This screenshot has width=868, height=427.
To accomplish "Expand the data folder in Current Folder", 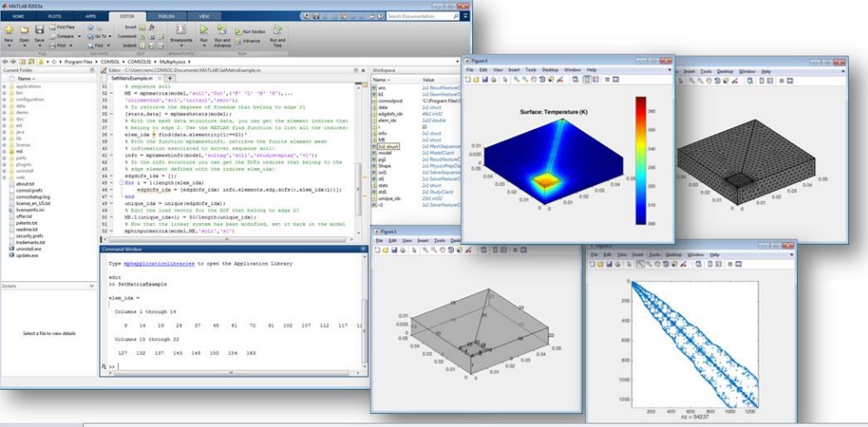I will point(4,106).
